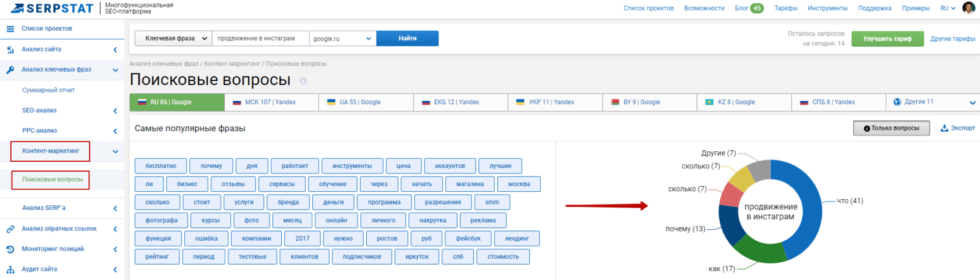Click the keyword search input field
The image size is (980, 280).
[x=260, y=39]
